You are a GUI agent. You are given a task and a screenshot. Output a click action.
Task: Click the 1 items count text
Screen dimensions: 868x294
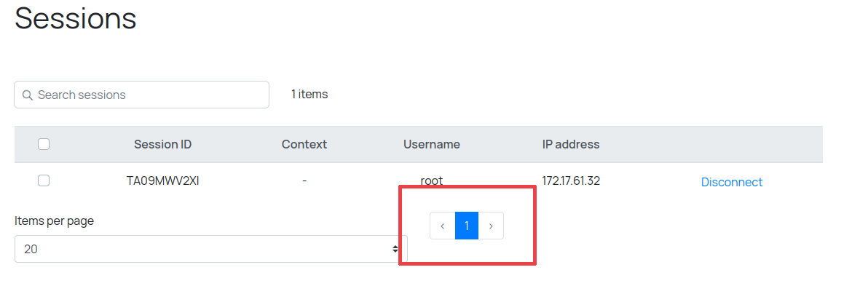pyautogui.click(x=309, y=94)
